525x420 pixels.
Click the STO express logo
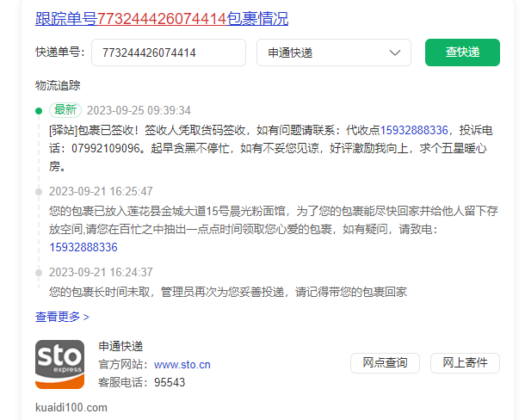(59, 364)
